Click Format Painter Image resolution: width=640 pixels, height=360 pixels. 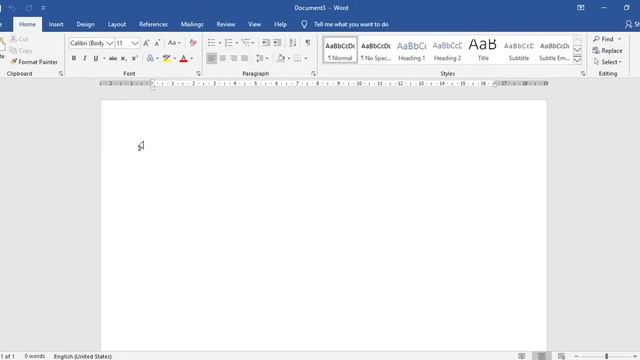34,62
